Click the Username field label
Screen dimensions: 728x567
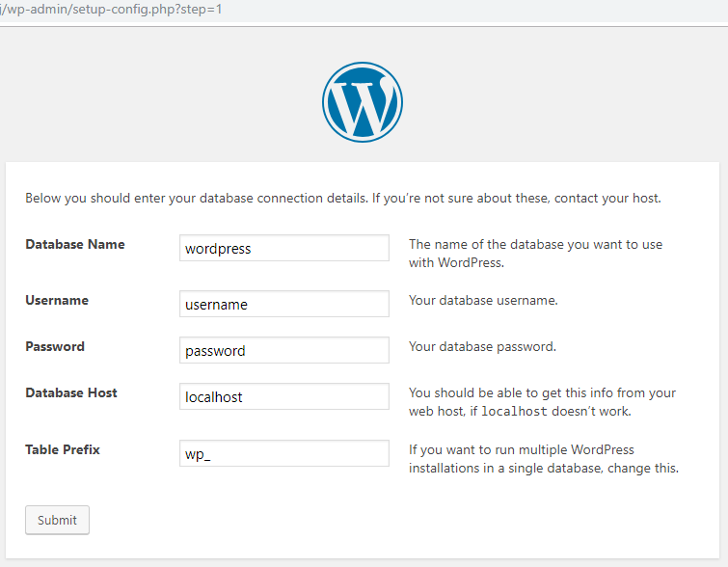[x=57, y=300]
